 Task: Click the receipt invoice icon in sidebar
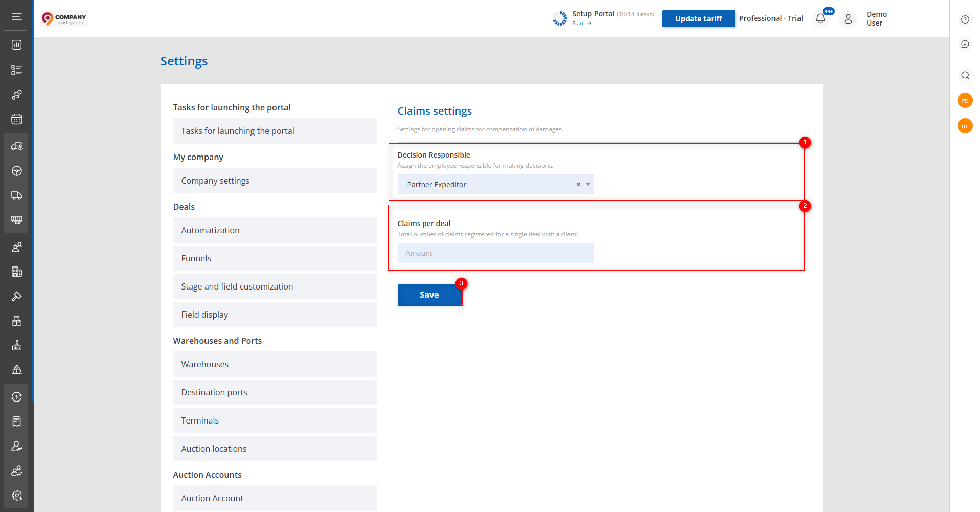pos(17,421)
